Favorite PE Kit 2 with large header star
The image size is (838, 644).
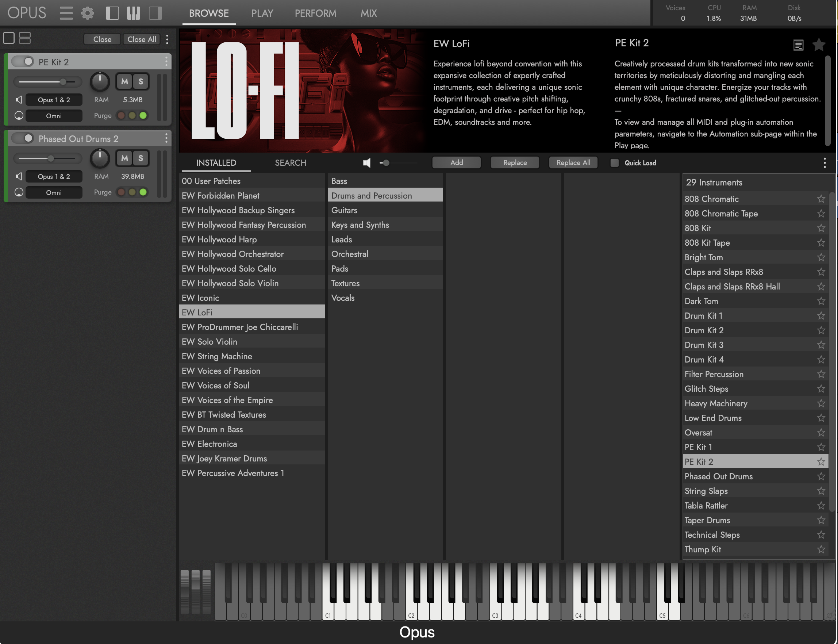coord(819,45)
